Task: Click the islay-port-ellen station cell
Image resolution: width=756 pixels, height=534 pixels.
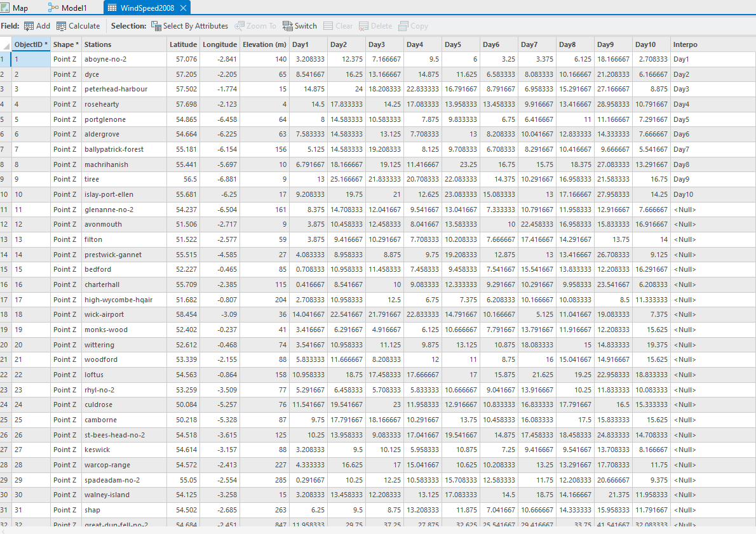Action: coord(124,194)
